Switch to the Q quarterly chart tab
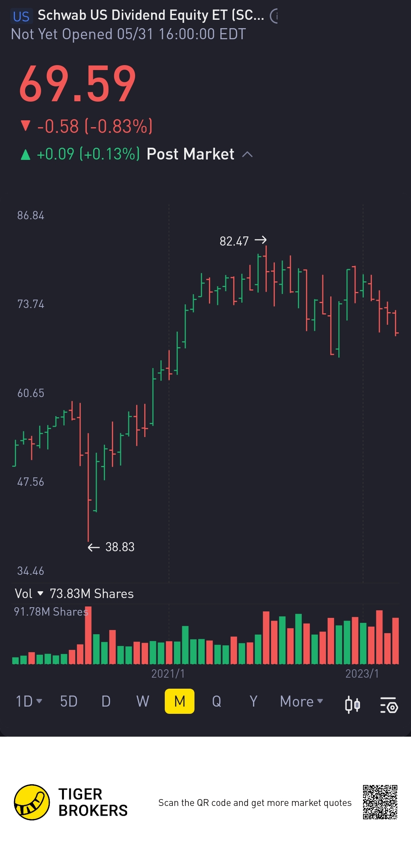411x868 pixels. coord(217,701)
